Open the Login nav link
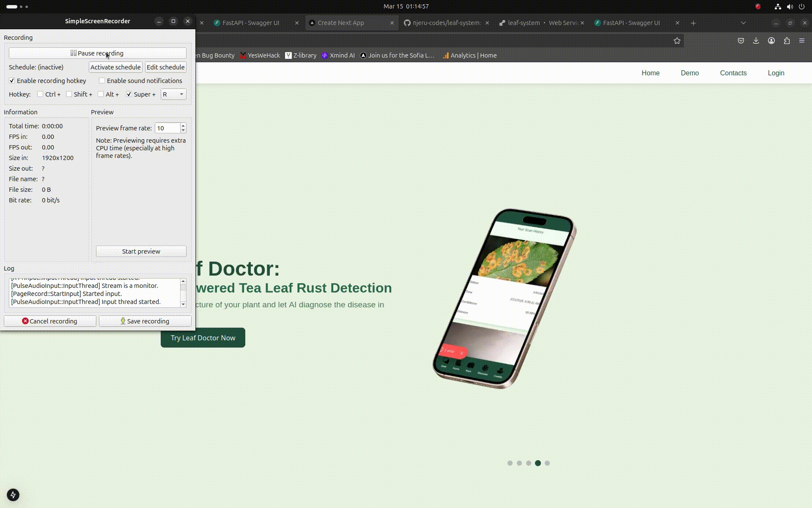Image resolution: width=812 pixels, height=508 pixels. [776, 73]
